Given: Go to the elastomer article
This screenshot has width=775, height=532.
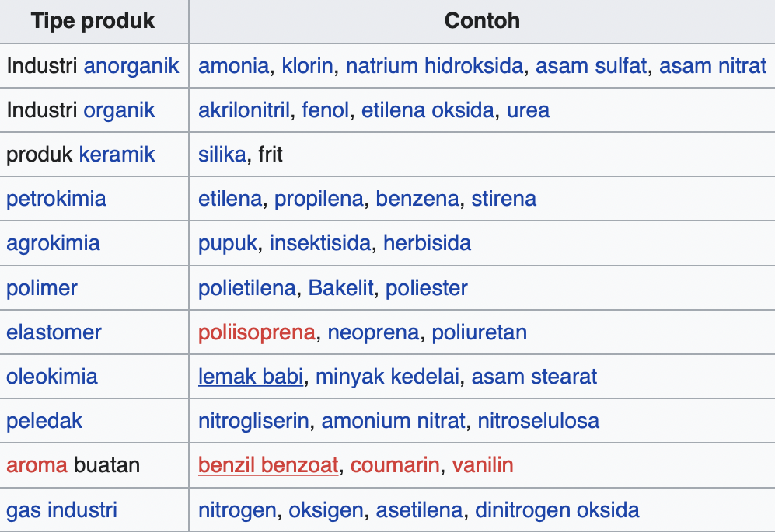Looking at the screenshot, I should pos(54,332).
